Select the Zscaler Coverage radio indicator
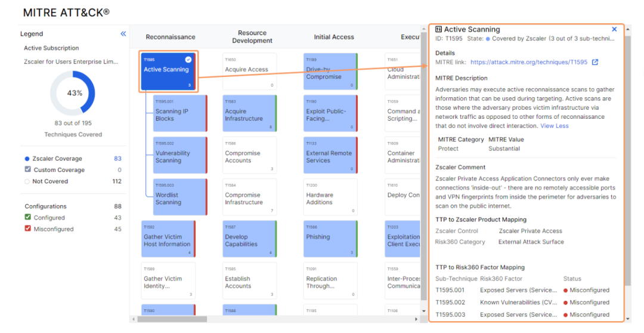Image resolution: width=644 pixels, height=333 pixels. point(27,159)
